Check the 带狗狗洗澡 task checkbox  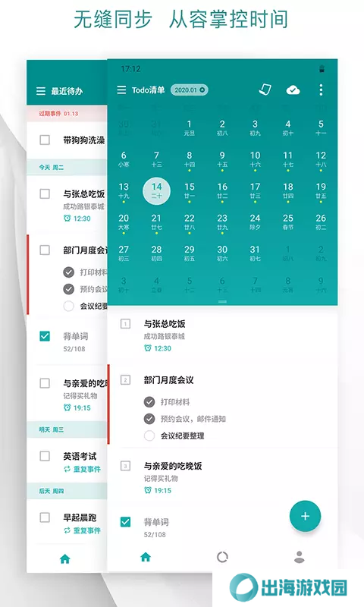pos(45,140)
